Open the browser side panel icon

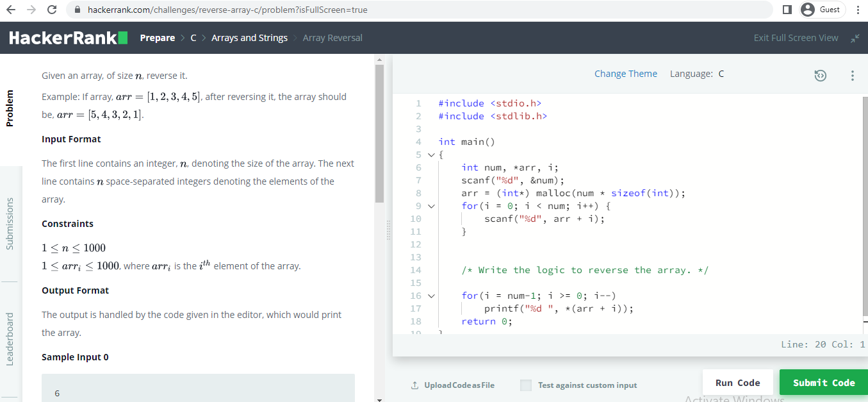click(787, 10)
